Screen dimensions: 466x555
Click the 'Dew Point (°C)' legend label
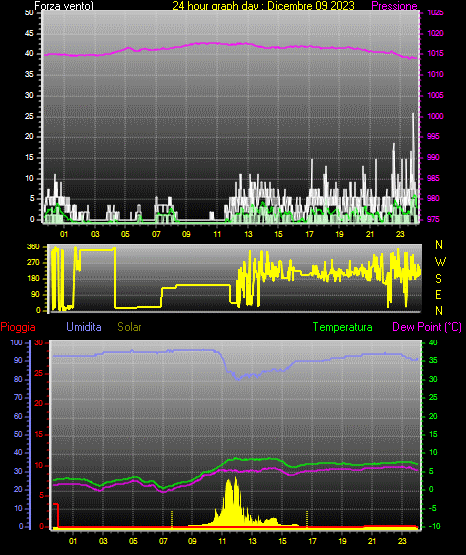(427, 327)
